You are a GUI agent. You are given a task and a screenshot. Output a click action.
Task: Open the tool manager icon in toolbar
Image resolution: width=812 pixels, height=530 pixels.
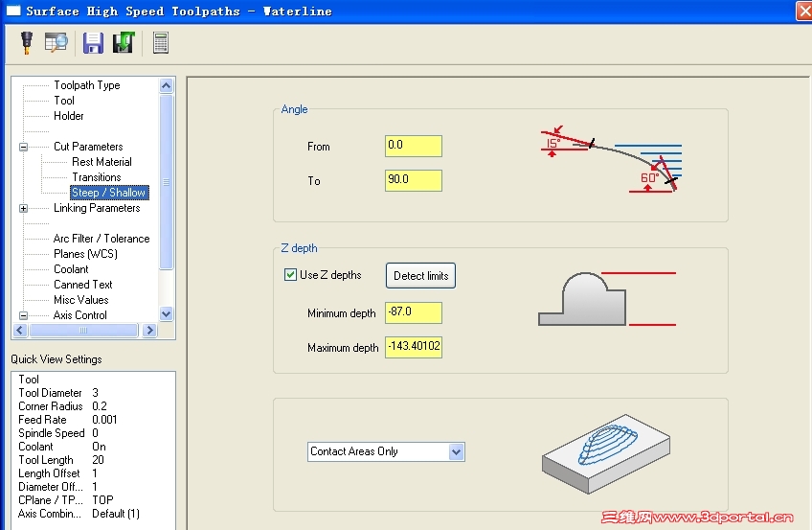click(27, 42)
